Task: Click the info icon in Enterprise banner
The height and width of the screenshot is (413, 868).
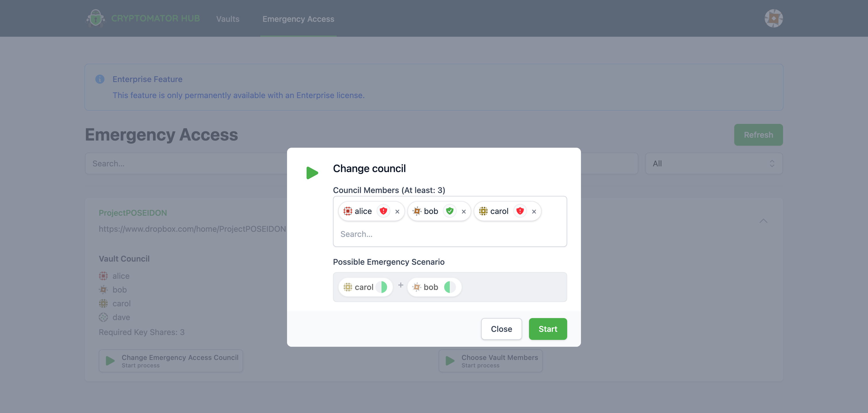Action: [x=100, y=79]
